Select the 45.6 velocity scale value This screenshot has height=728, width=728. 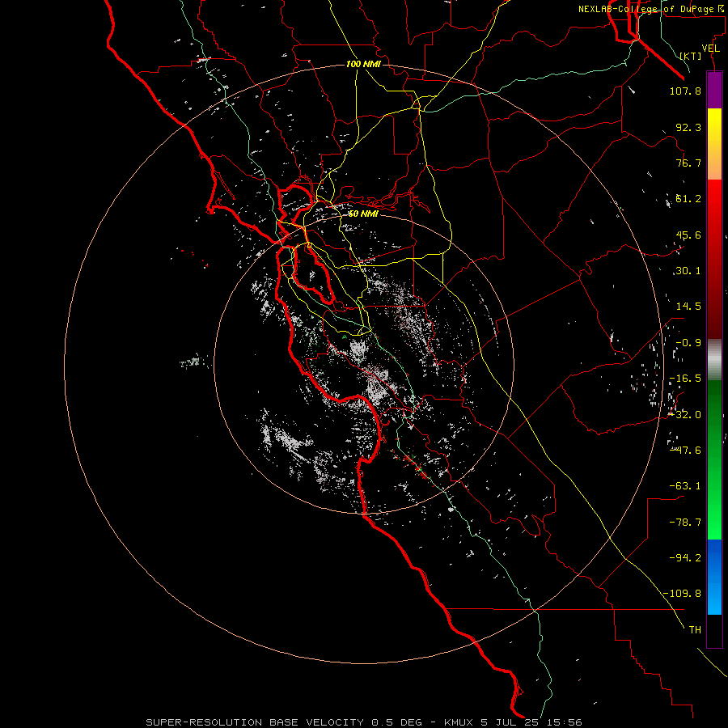click(688, 235)
